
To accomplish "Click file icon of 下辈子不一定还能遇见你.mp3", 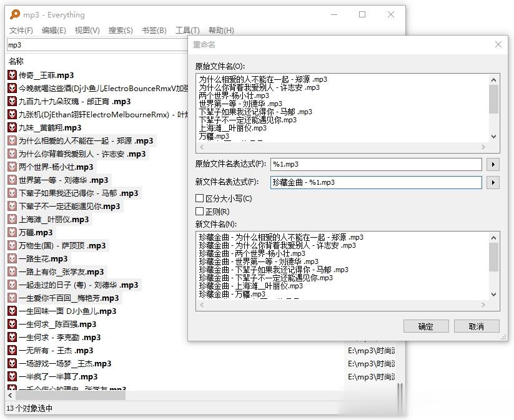I will (x=12, y=206).
